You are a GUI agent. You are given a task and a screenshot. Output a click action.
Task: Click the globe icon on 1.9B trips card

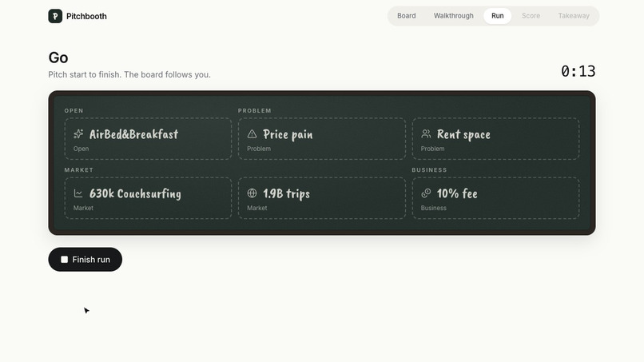[252, 193]
